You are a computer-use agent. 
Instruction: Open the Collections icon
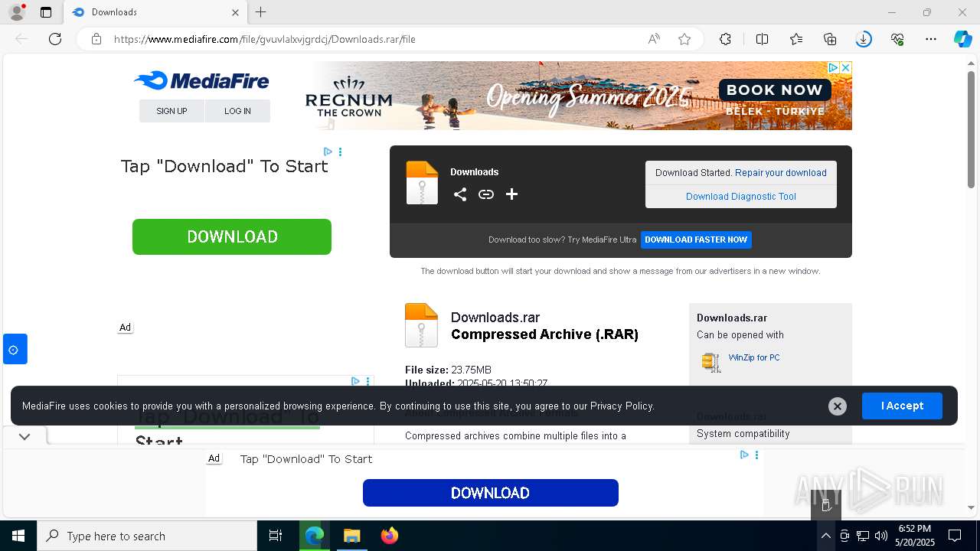(x=830, y=39)
